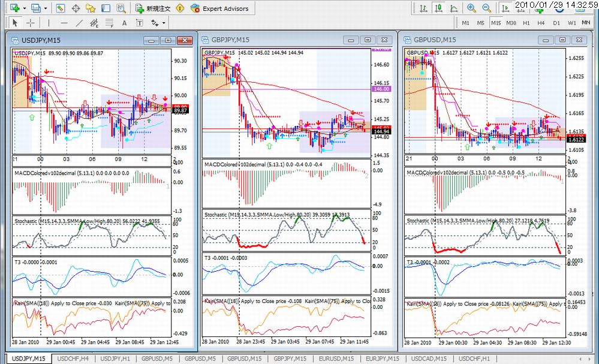Switch to the EURUSD,M15 chart tab
Image resolution: width=599 pixels, height=364 pixels.
[x=336, y=358]
